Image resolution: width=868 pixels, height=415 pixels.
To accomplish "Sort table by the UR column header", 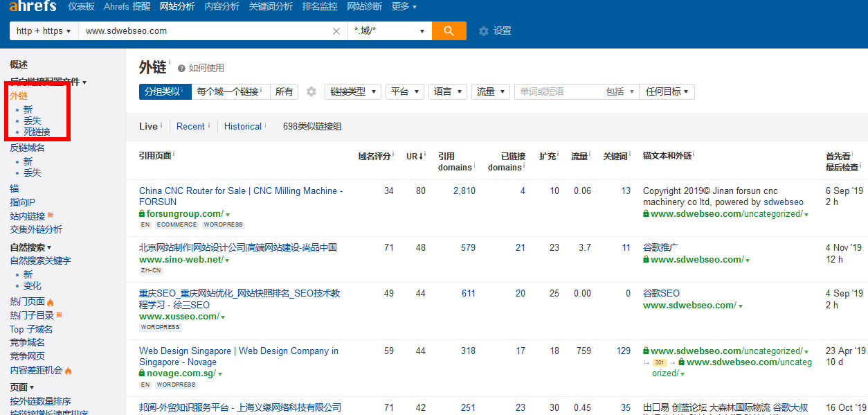I will 415,157.
